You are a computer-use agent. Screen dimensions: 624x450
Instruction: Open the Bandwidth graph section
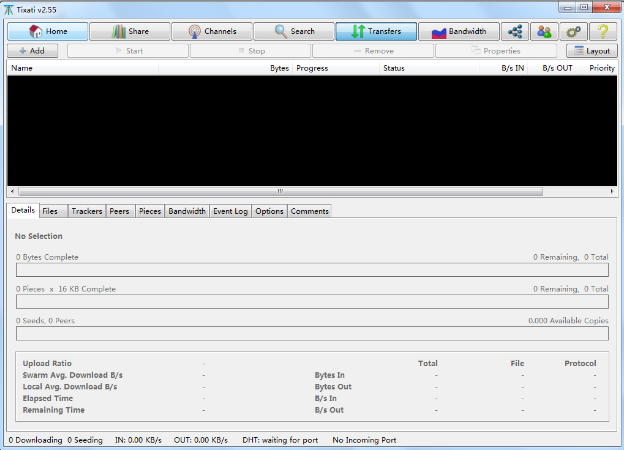click(x=458, y=31)
